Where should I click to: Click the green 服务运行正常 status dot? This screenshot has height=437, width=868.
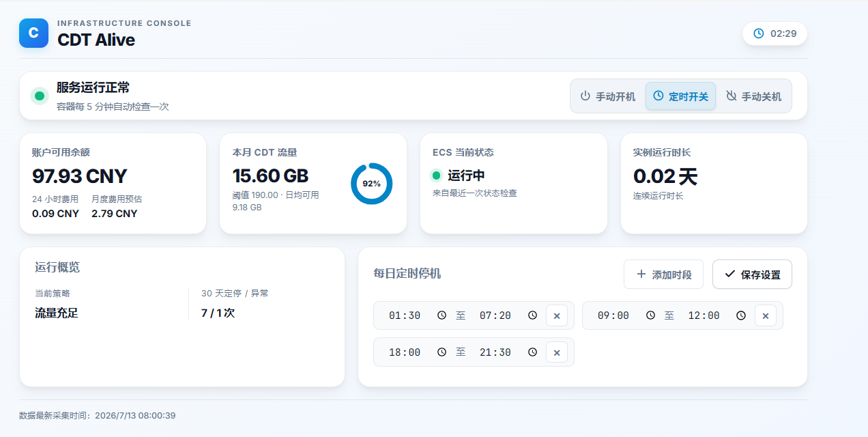pyautogui.click(x=40, y=96)
